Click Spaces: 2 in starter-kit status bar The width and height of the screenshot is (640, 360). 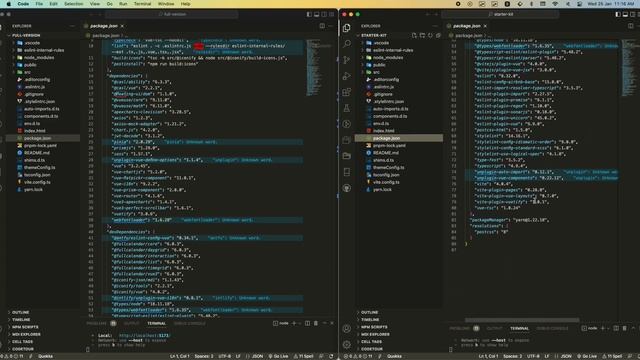coord(512,356)
